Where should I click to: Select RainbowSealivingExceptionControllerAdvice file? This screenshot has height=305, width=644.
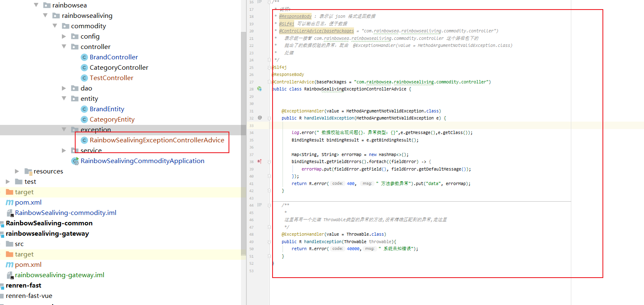tap(157, 140)
